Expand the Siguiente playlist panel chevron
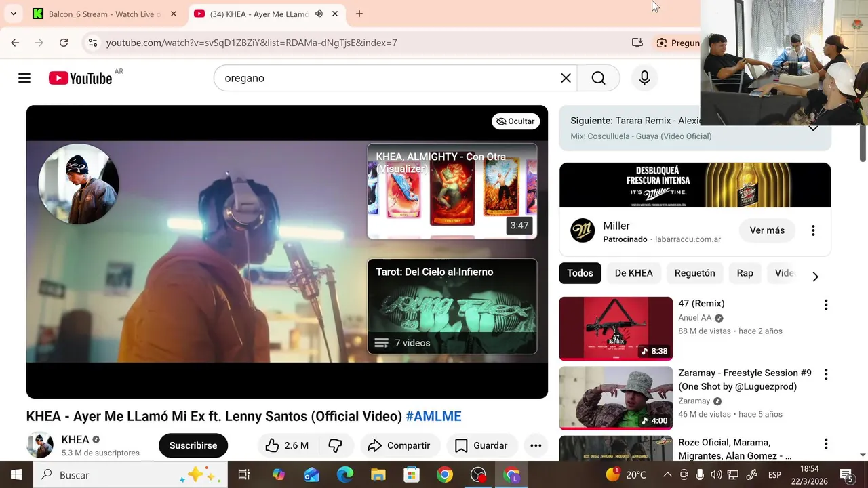This screenshot has width=868, height=488. tap(813, 128)
